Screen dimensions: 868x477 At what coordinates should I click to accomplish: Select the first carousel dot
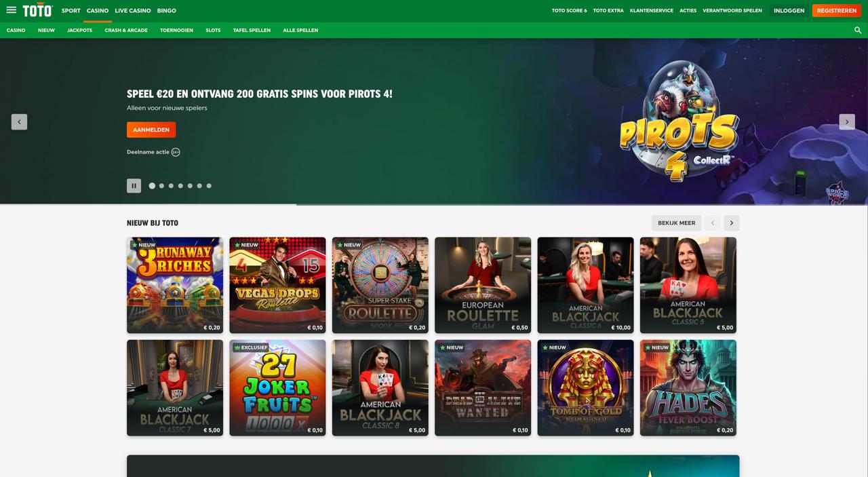pyautogui.click(x=152, y=186)
